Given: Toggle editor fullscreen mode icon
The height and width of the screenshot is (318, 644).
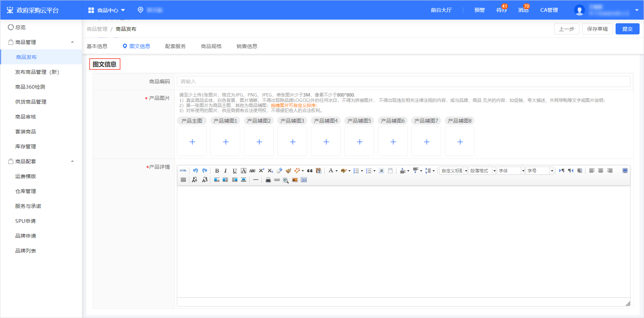Looking at the screenshot, I should click(x=625, y=171).
